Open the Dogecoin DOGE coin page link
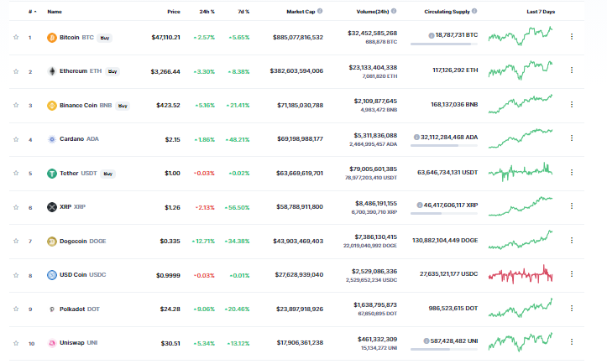 [82, 241]
